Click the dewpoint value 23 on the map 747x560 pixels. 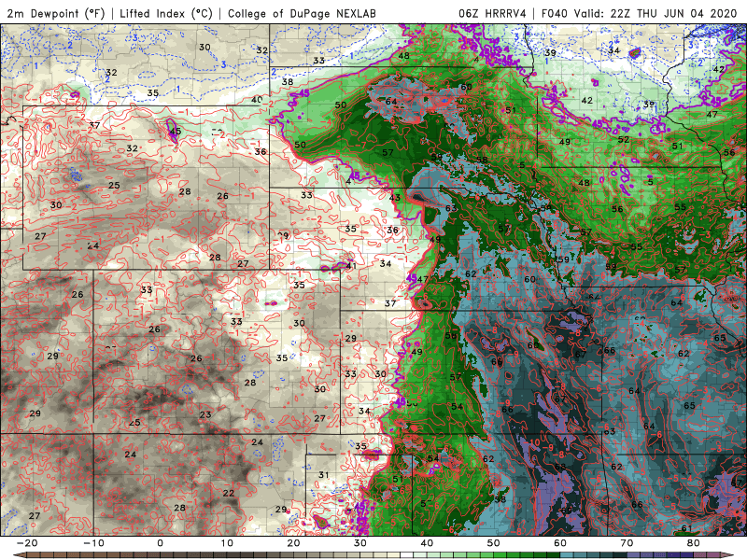click(205, 414)
